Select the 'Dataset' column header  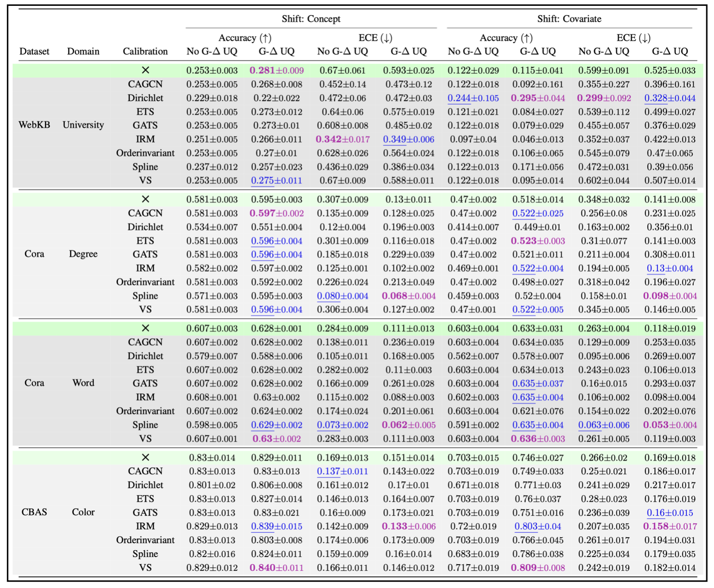34,51
